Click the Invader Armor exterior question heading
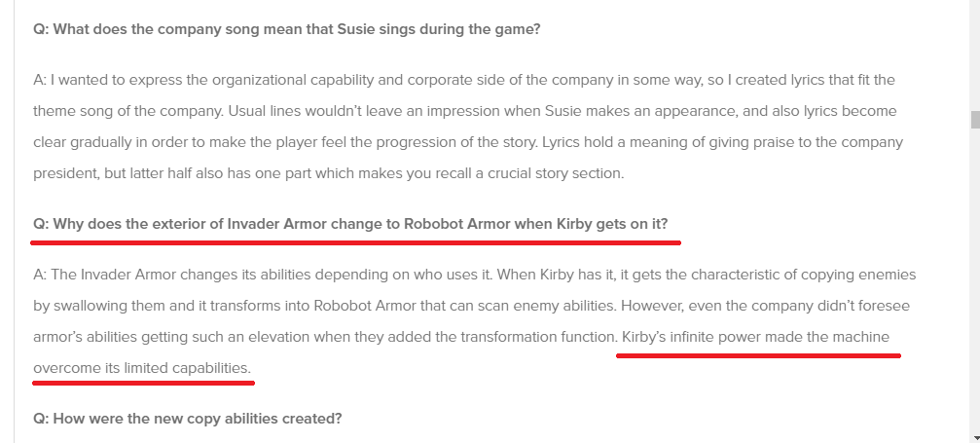Screen dimensions: 980x443 point(350,224)
